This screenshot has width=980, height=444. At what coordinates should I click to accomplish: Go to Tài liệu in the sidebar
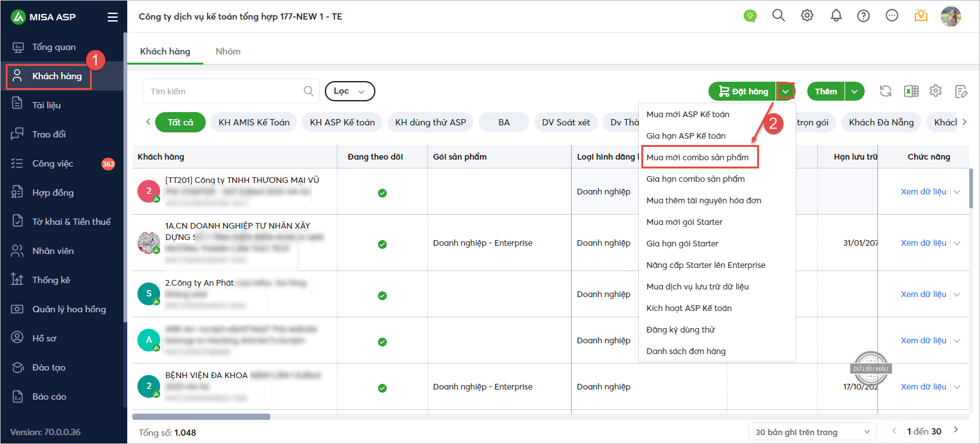tap(46, 105)
